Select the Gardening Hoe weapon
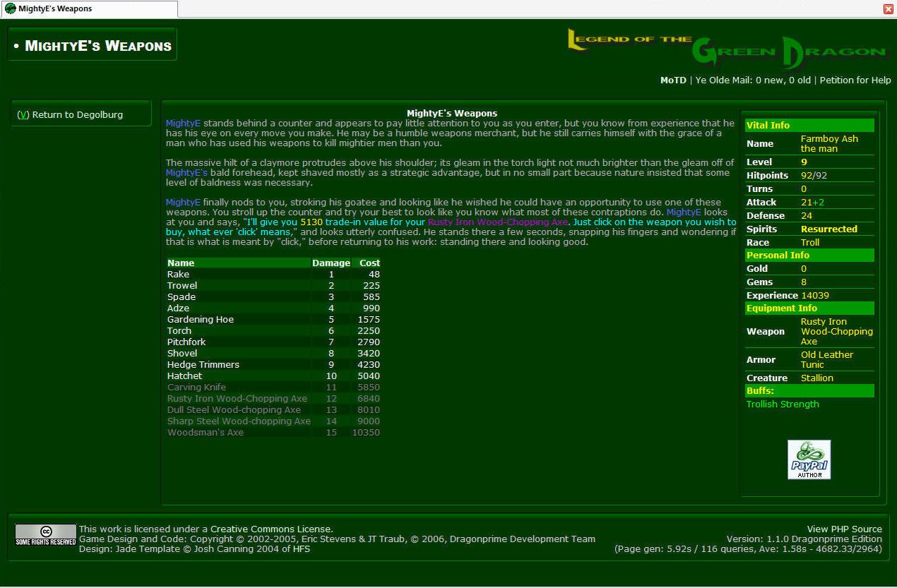This screenshot has height=588, width=897. click(x=200, y=320)
